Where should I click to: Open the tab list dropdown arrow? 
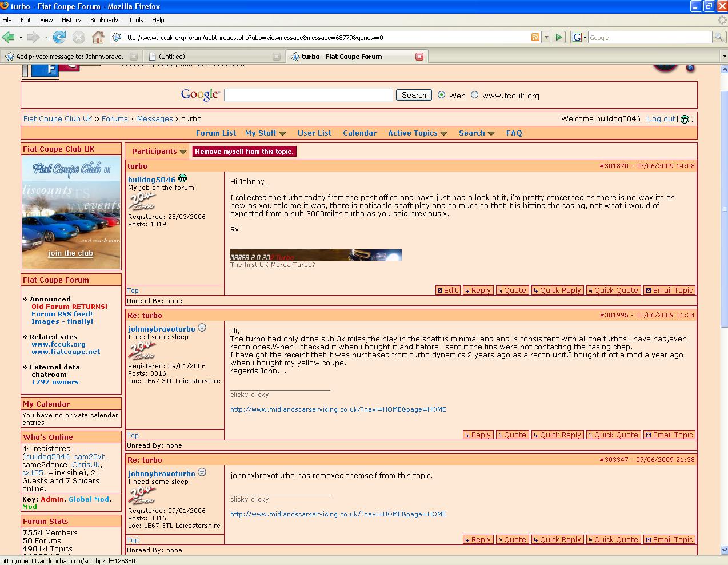point(724,57)
